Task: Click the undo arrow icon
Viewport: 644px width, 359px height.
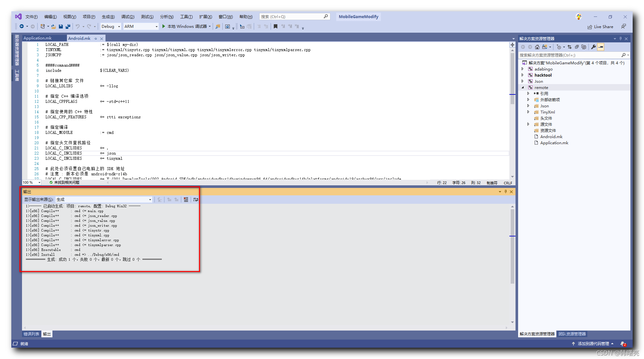Action: (x=78, y=27)
